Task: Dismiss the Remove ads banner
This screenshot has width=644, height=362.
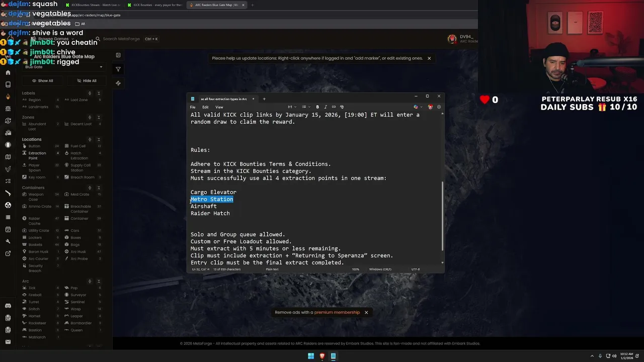Action: 366,312
